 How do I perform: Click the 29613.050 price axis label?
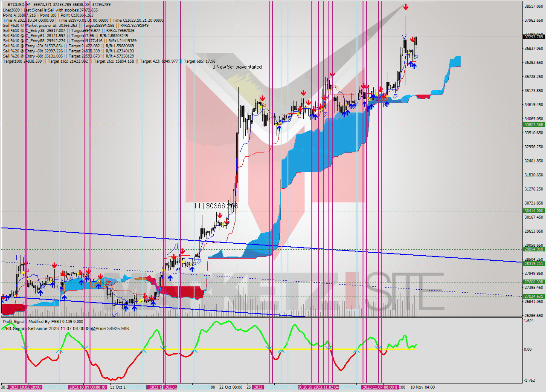(x=533, y=231)
